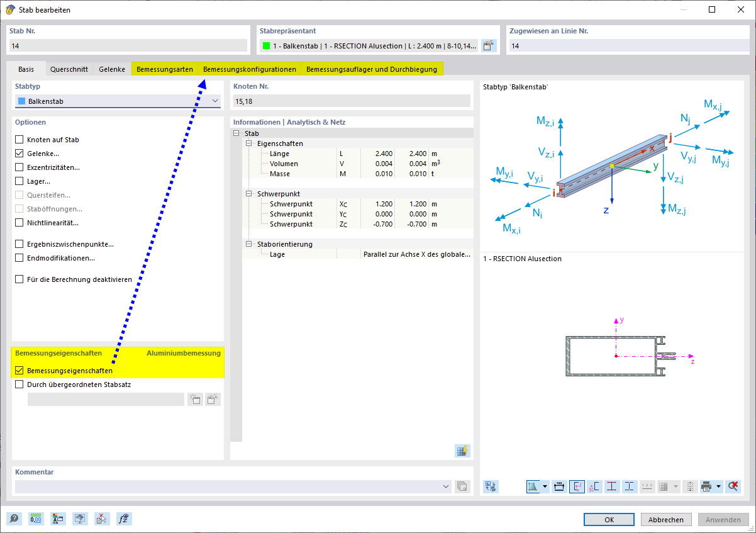Open the Bemessungskonfigurationen tab
The image size is (756, 533).
pos(250,69)
